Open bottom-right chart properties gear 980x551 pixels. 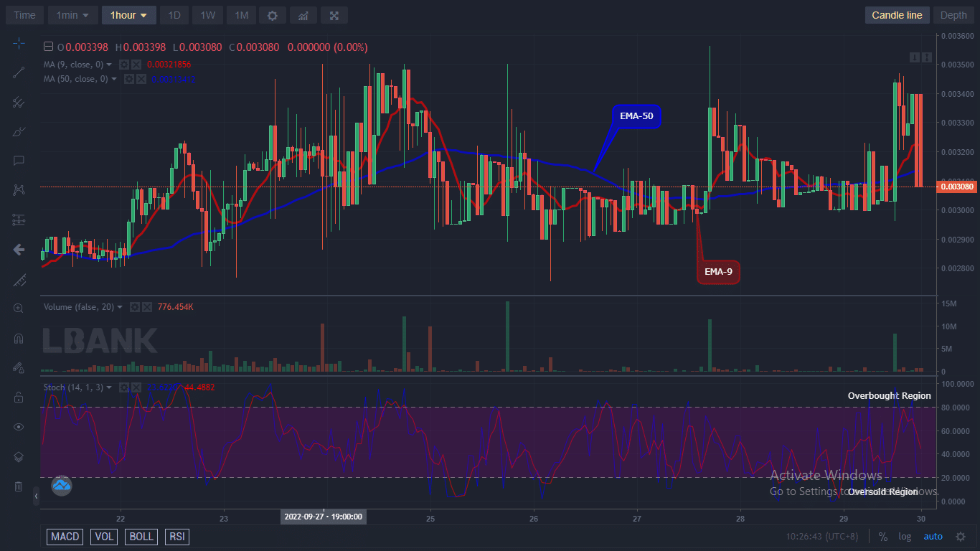(x=961, y=537)
